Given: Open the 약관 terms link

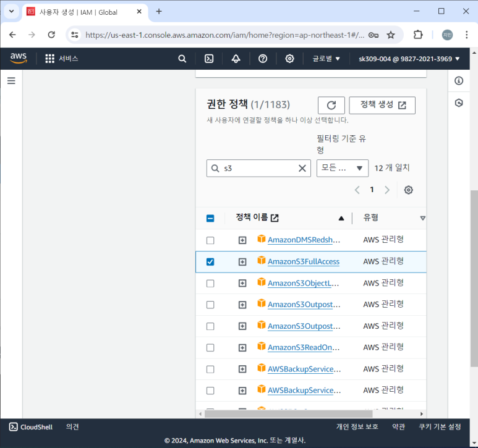Looking at the screenshot, I should click(x=398, y=426).
